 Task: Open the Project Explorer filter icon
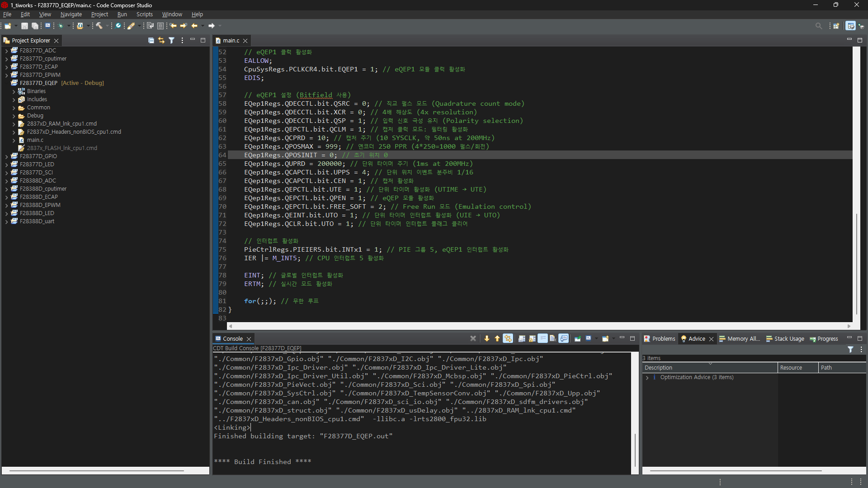[171, 40]
